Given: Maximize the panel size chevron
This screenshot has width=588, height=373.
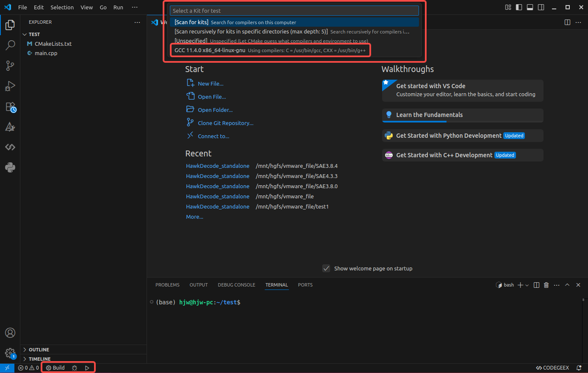Looking at the screenshot, I should (567, 285).
